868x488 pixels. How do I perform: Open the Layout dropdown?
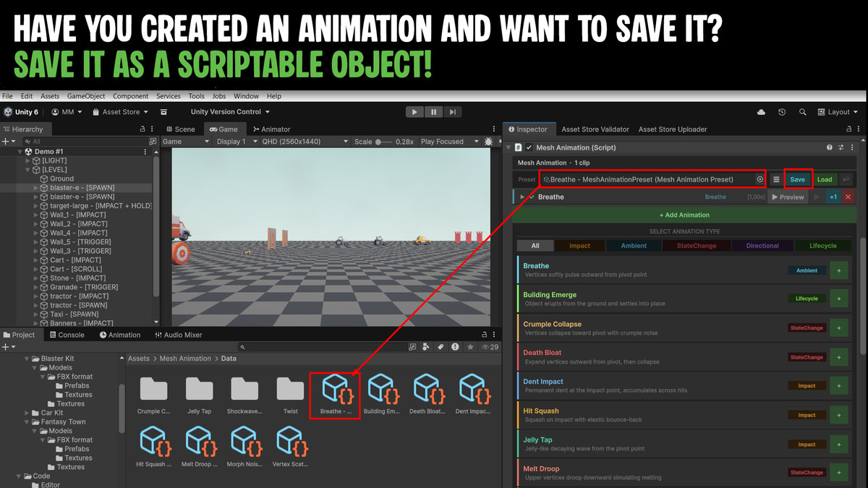click(x=838, y=112)
